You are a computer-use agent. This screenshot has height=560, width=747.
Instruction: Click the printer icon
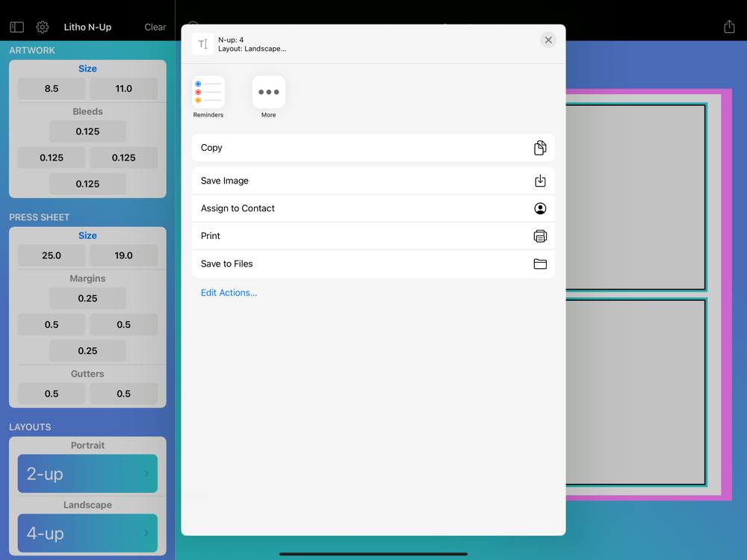point(540,236)
